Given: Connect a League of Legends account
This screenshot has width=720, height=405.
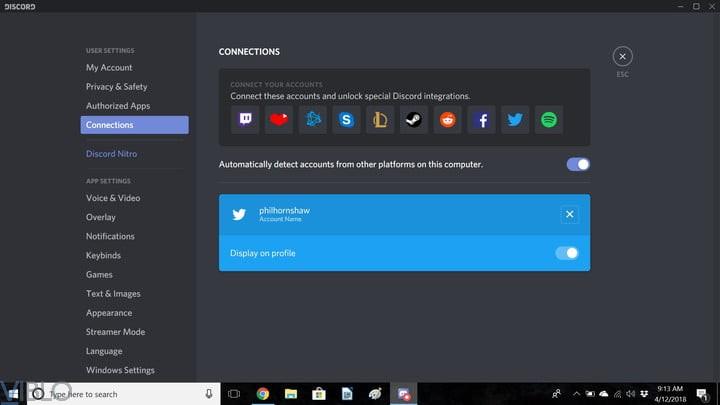Looking at the screenshot, I should (380, 120).
